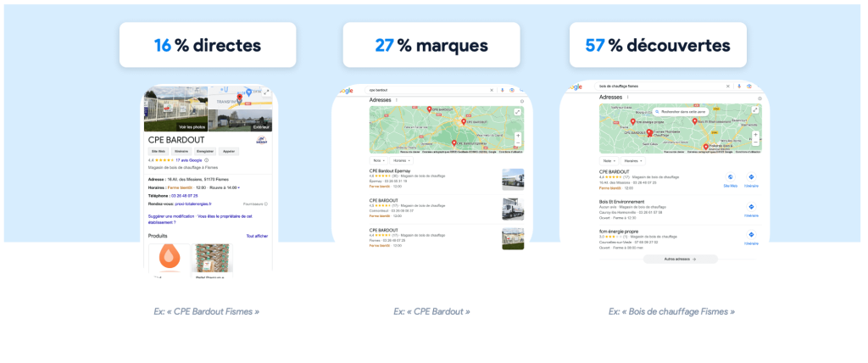Click the microphone icon in the 'bois de chauffage fismes' search bar
The image size is (868, 363).
[x=739, y=87]
